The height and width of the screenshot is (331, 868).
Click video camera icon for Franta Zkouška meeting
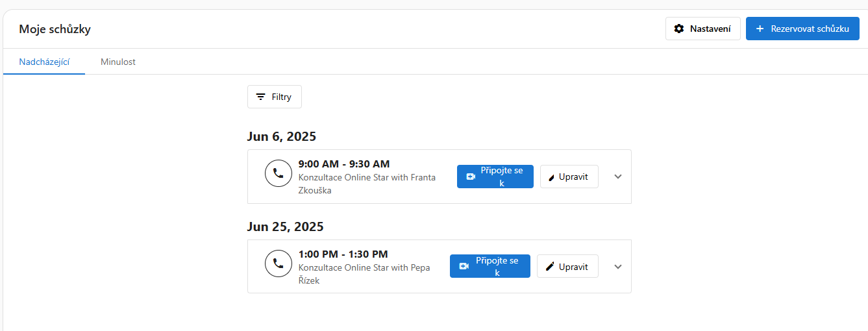point(471,177)
